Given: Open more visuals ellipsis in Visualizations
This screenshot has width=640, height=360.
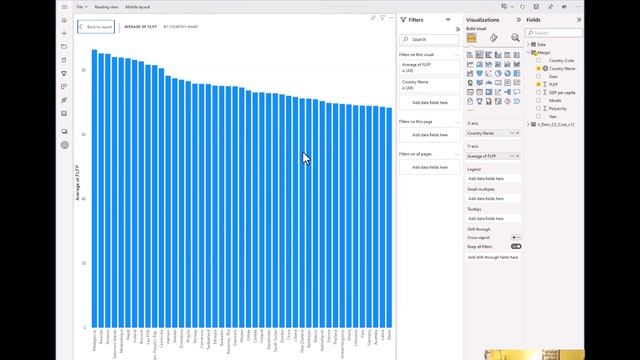Looking at the screenshot, I should 470,110.
